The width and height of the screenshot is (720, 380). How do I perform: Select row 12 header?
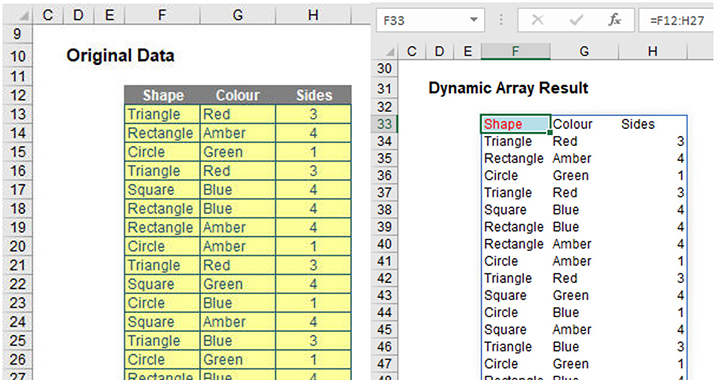tap(18, 95)
